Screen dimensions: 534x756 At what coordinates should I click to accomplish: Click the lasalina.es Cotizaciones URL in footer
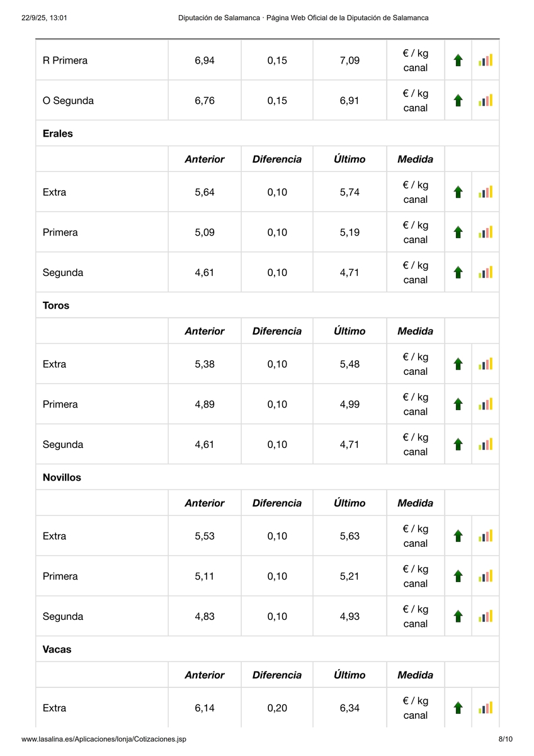click(103, 739)
